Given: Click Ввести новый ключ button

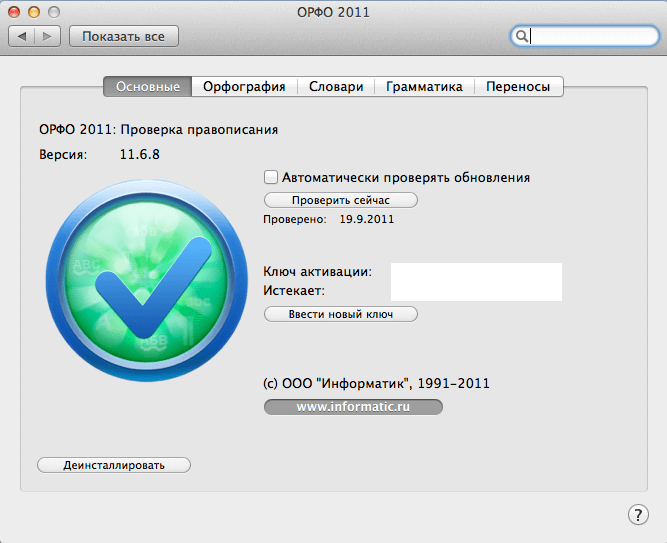Looking at the screenshot, I should click(x=341, y=314).
